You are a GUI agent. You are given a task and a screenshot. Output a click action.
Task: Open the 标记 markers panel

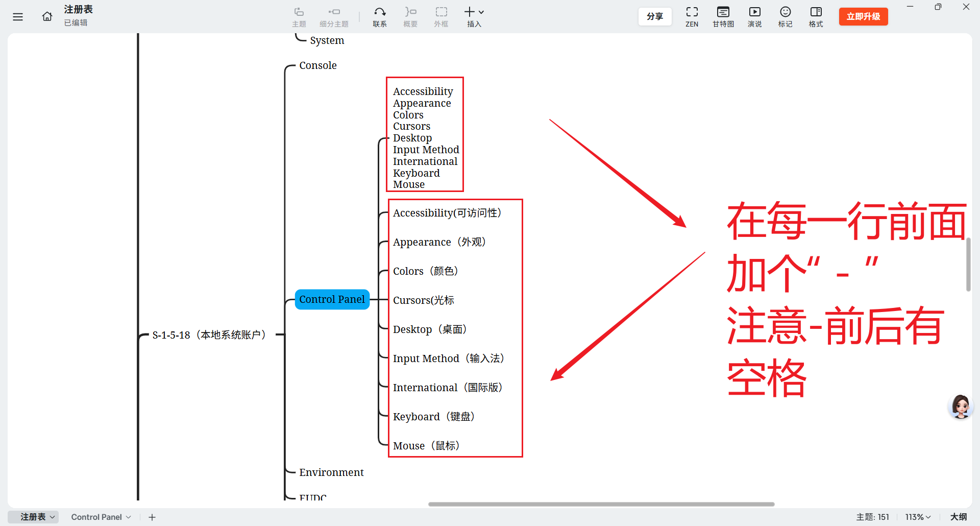click(x=785, y=16)
